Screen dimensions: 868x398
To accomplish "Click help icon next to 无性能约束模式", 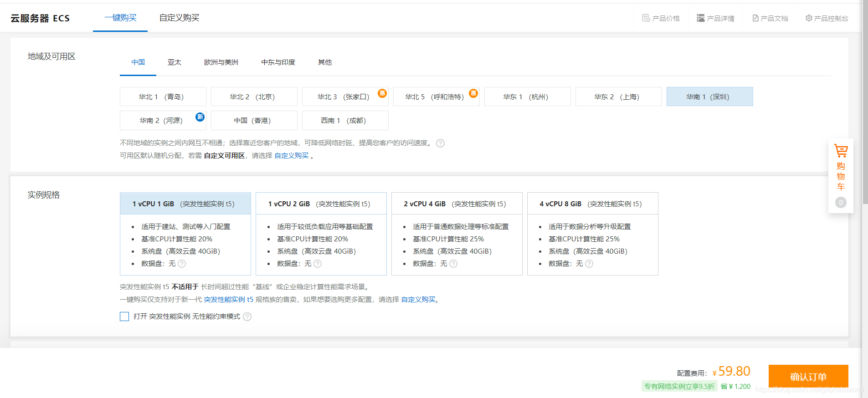I will tap(247, 316).
